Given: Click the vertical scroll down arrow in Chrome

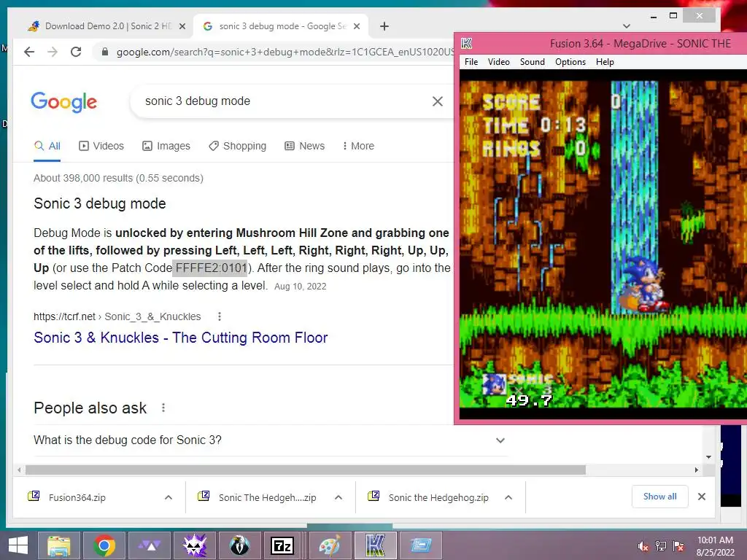Looking at the screenshot, I should (x=708, y=457).
